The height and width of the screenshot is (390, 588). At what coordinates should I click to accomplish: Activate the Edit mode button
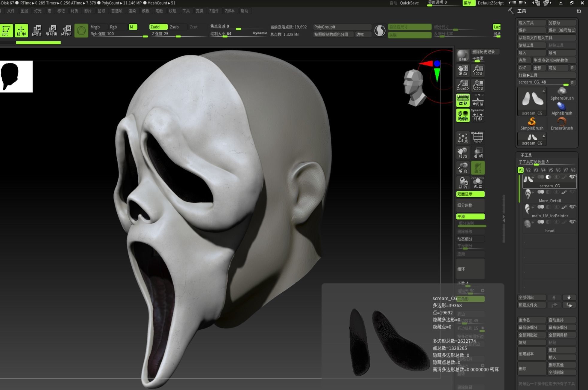[6, 30]
